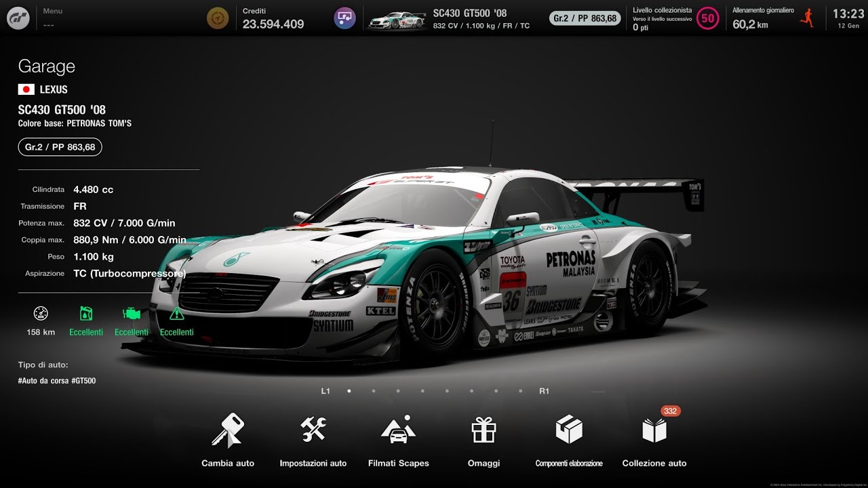Click the 832 CV / 7.000 G/min value
Screen dimensions: 868x488
(124, 223)
